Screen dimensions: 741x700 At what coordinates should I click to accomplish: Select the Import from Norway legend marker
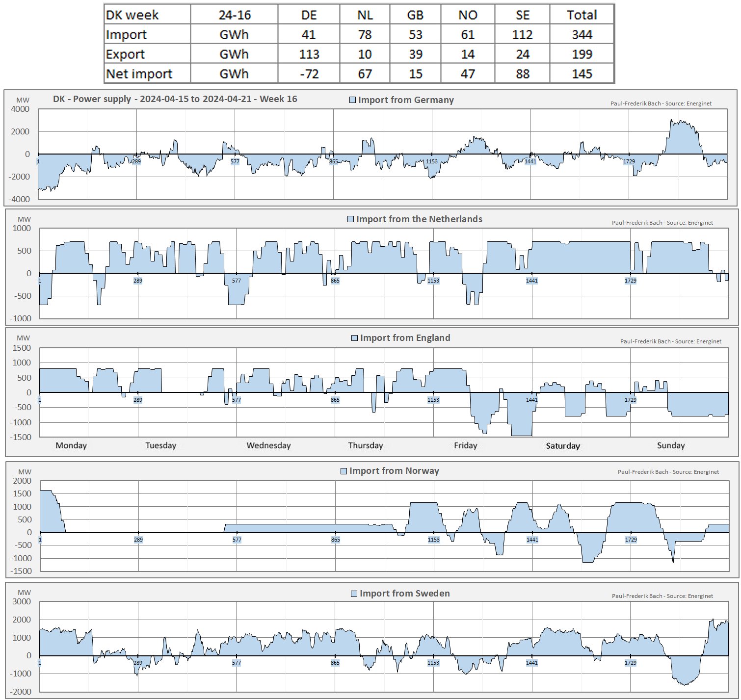coord(344,471)
